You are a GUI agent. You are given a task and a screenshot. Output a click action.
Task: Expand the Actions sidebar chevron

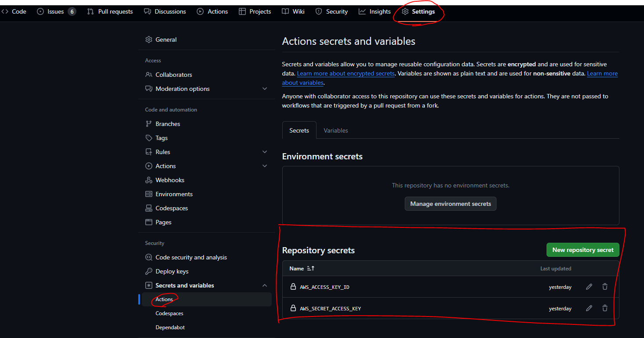(x=264, y=166)
